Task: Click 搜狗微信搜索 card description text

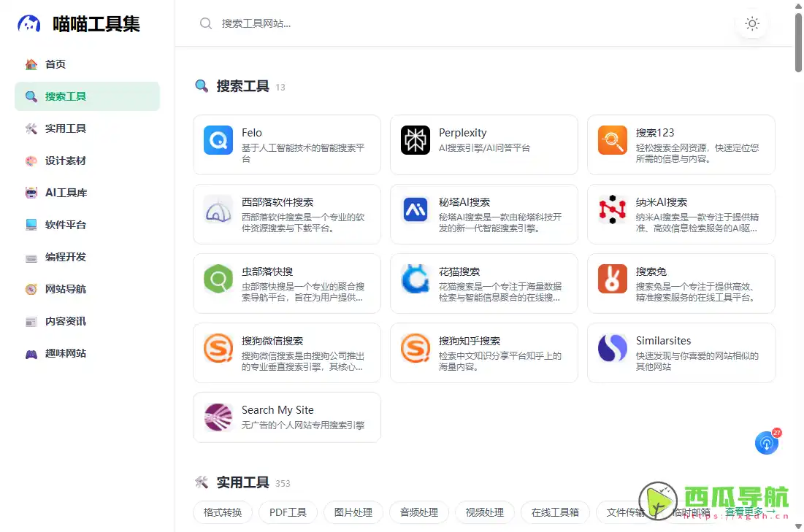Action: [x=303, y=361]
